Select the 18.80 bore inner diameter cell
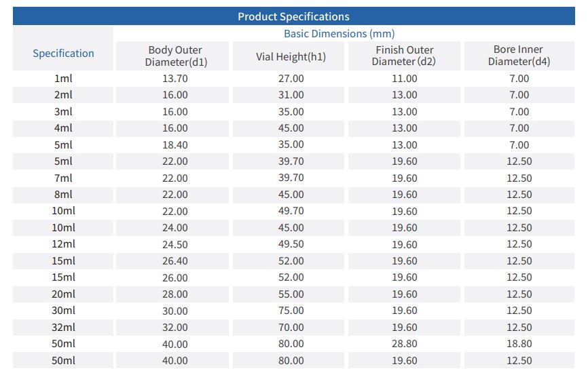This screenshot has height=375, width=588. 518,344
